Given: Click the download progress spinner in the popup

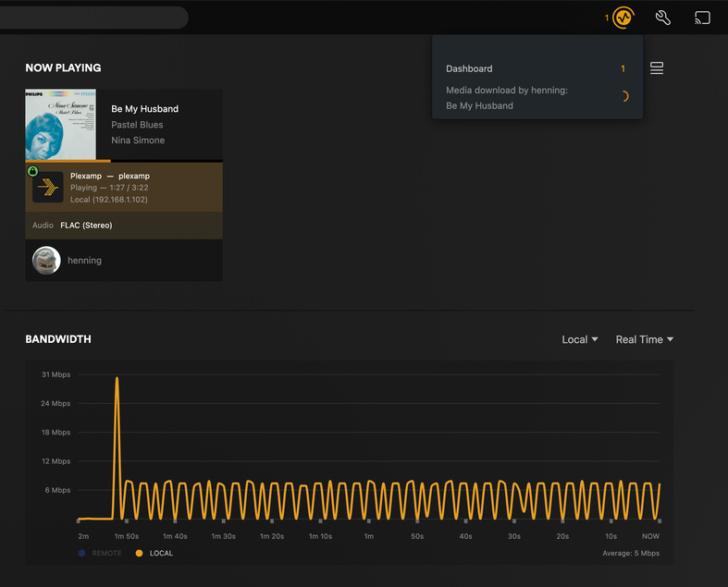Looking at the screenshot, I should pyautogui.click(x=624, y=96).
